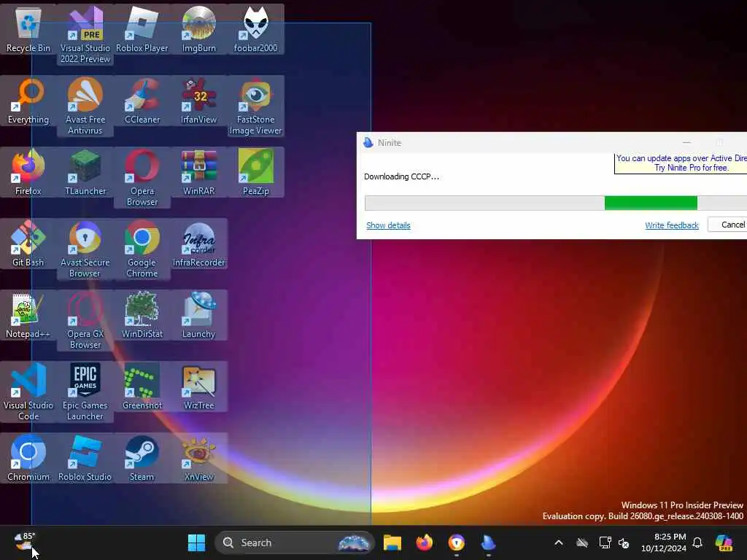Open Copilot preview taskbar icon
The image size is (747, 560).
pyautogui.click(x=724, y=542)
